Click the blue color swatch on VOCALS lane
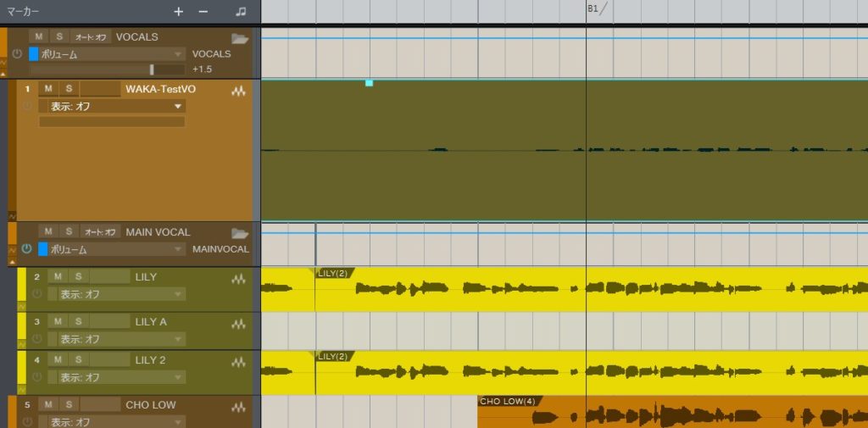 coord(34,54)
